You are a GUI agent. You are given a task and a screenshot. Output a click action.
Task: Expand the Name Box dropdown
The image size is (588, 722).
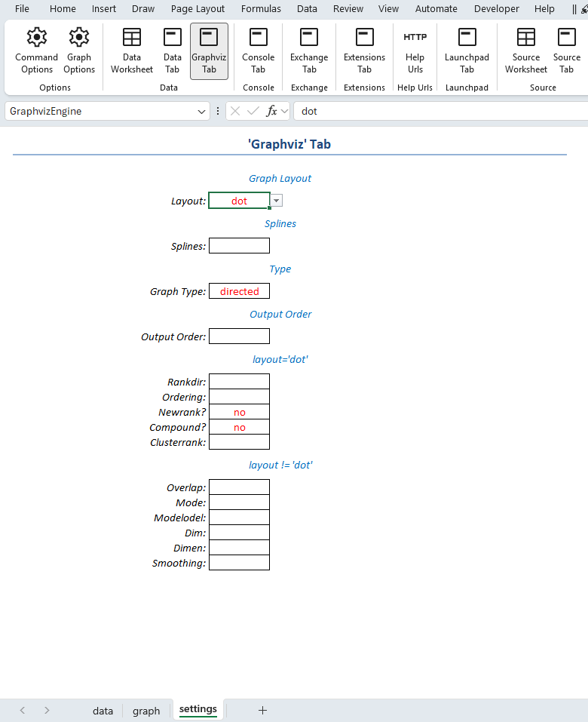click(x=201, y=112)
